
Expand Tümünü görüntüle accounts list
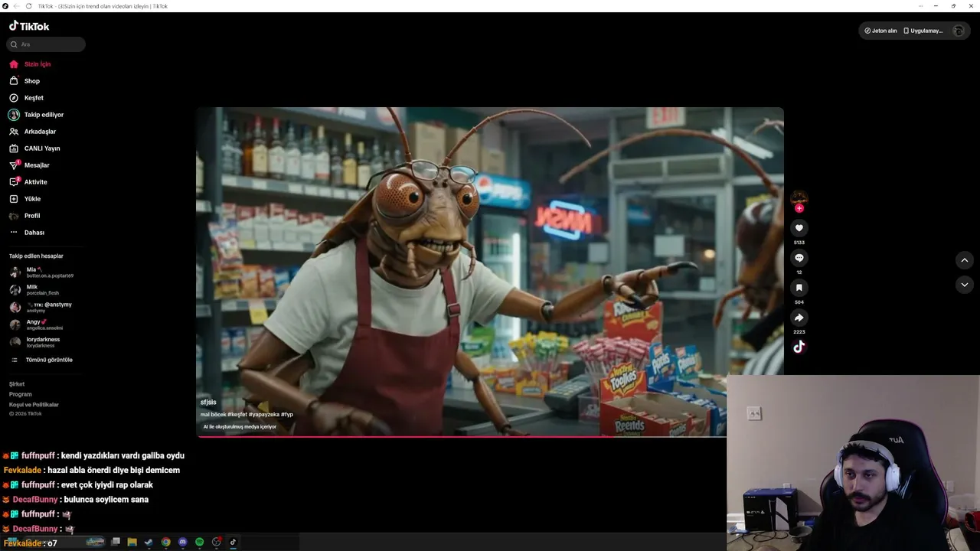[42, 360]
